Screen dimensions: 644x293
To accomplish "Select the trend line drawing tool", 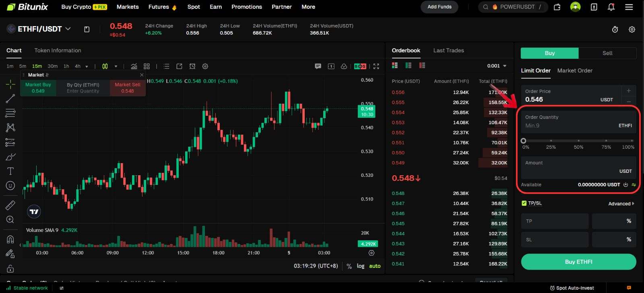I will [x=10, y=98].
